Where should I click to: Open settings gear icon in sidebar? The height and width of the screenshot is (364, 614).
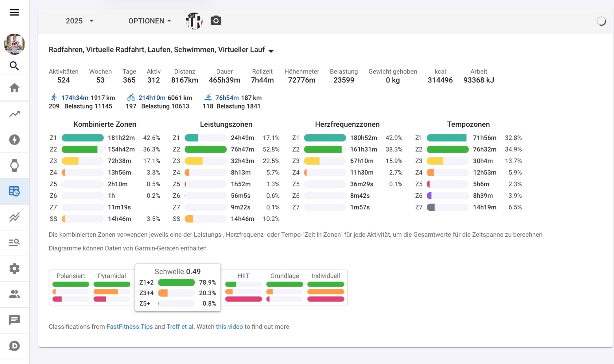tap(14, 269)
